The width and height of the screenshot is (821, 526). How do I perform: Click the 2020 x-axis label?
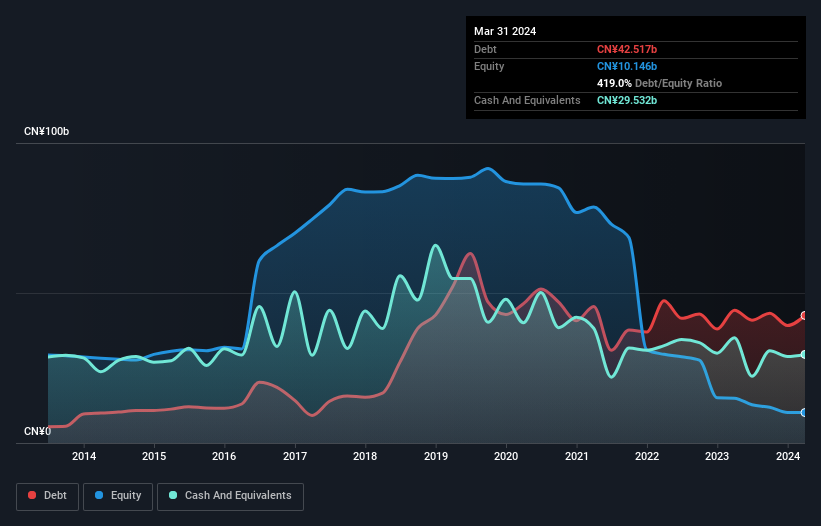coord(506,456)
